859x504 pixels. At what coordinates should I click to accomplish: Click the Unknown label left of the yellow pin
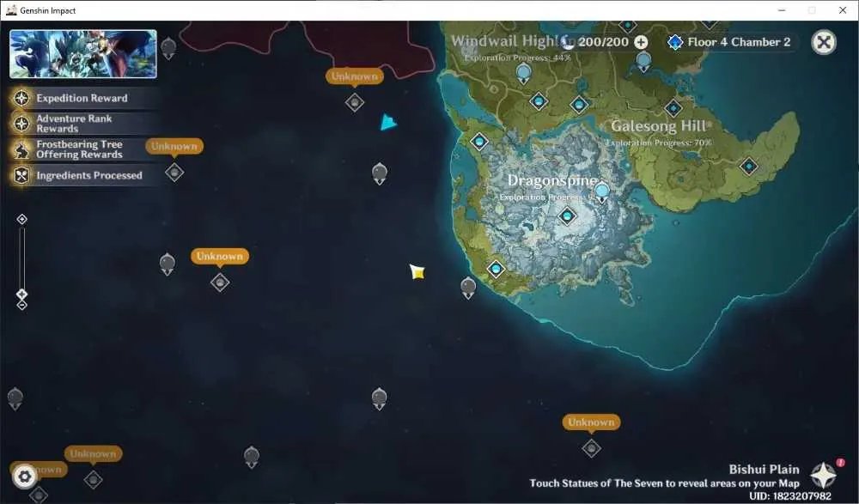pyautogui.click(x=220, y=257)
